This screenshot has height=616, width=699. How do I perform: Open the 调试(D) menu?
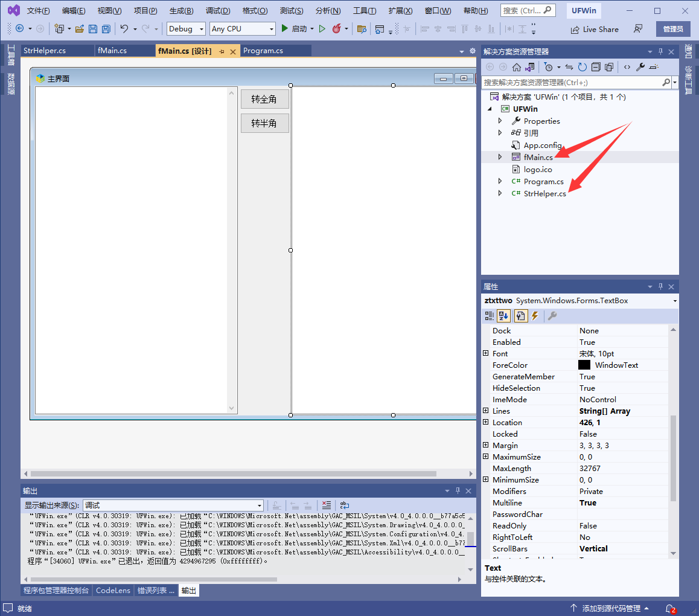[218, 11]
